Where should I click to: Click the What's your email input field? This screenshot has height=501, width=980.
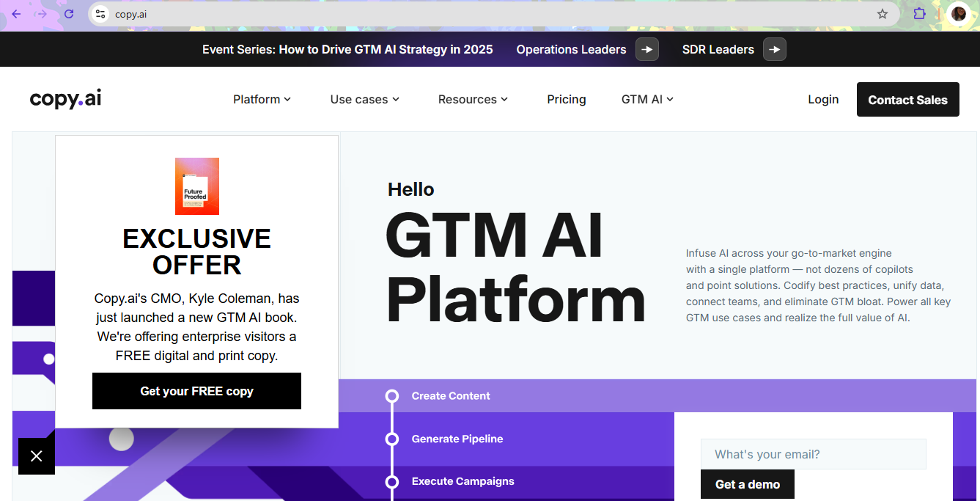[813, 453]
